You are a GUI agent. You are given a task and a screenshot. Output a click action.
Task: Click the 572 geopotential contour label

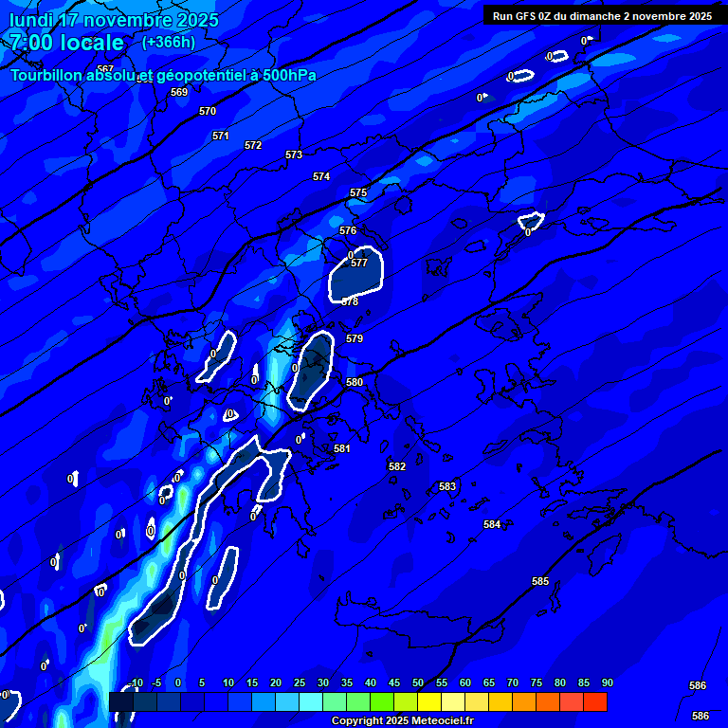pos(253,145)
